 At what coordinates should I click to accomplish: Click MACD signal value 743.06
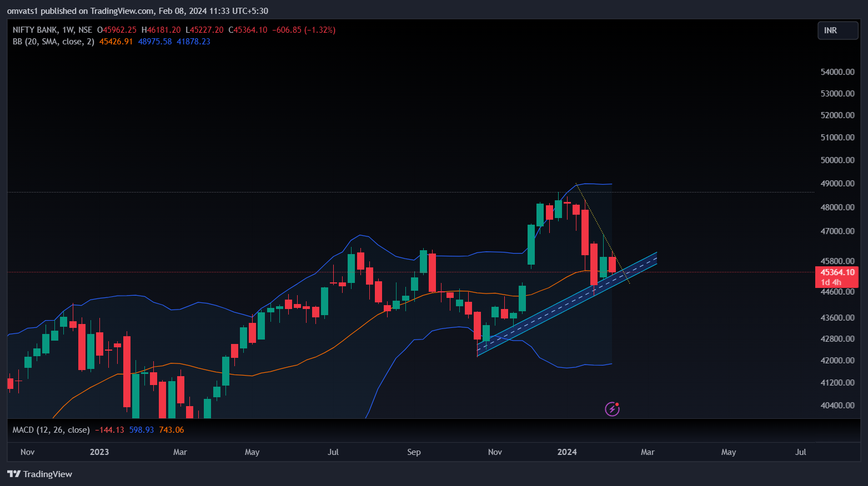171,430
